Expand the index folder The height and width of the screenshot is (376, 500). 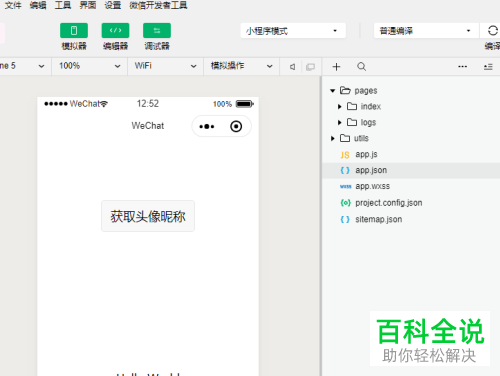click(340, 107)
